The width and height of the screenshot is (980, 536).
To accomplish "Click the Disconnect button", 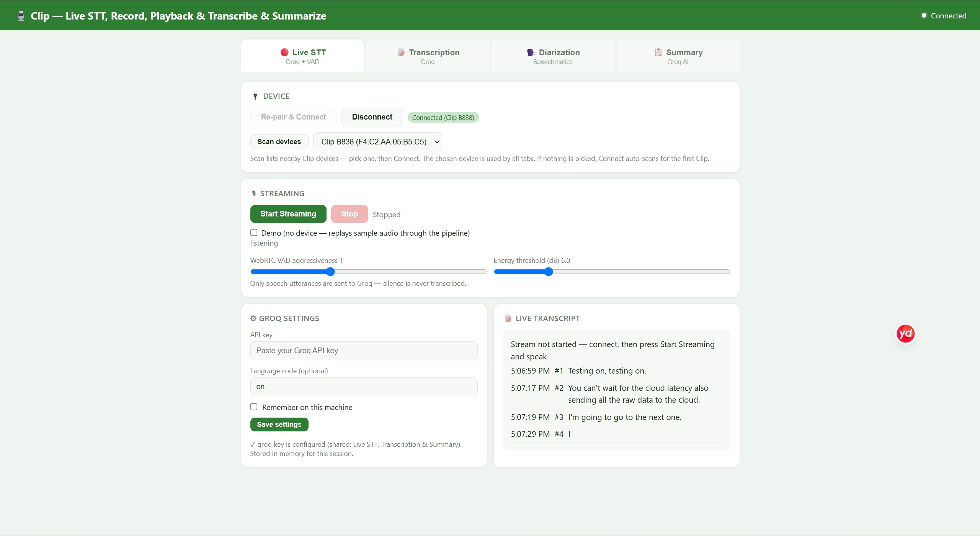I will tap(372, 117).
